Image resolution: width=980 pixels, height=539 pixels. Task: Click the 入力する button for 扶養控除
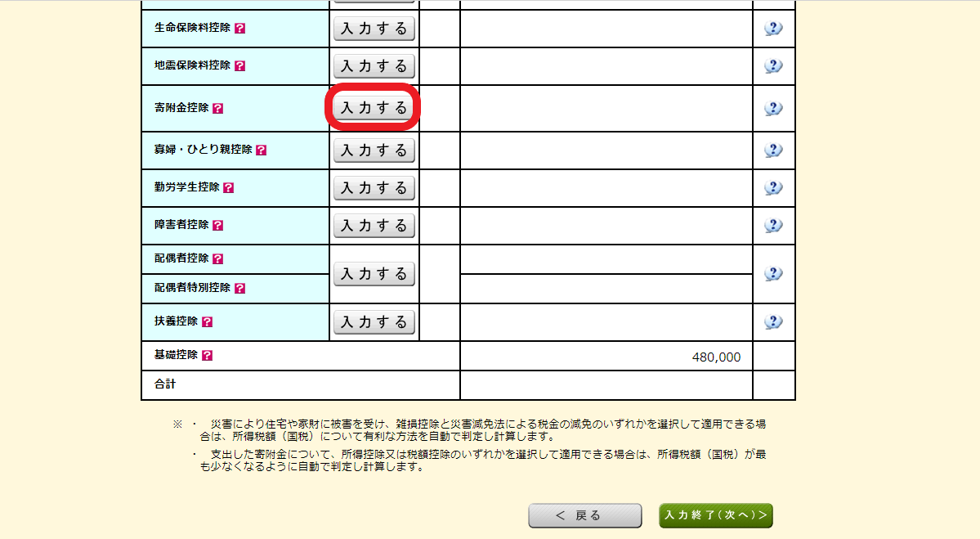(x=374, y=322)
